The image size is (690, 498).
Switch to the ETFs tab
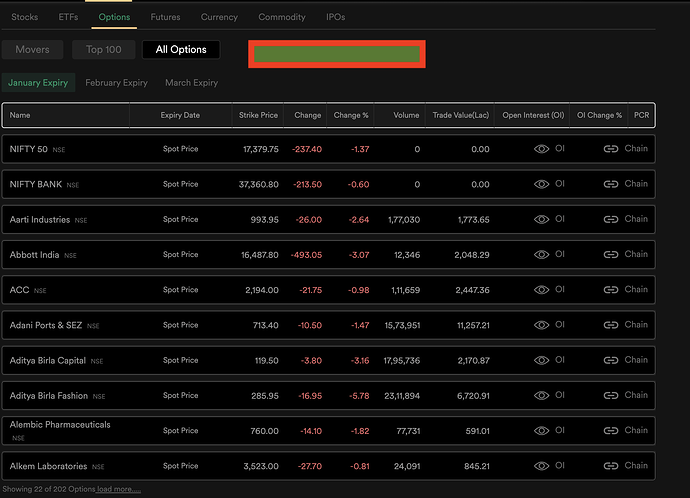68,17
